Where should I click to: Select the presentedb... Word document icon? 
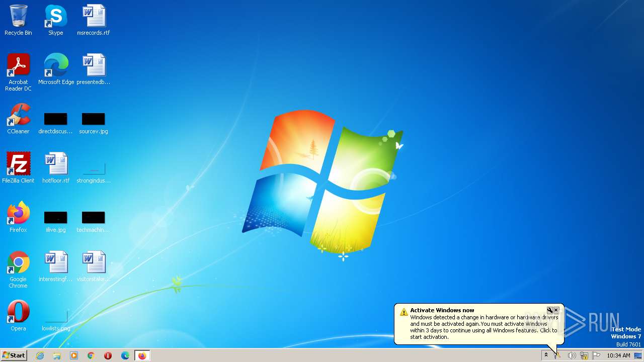(x=94, y=69)
